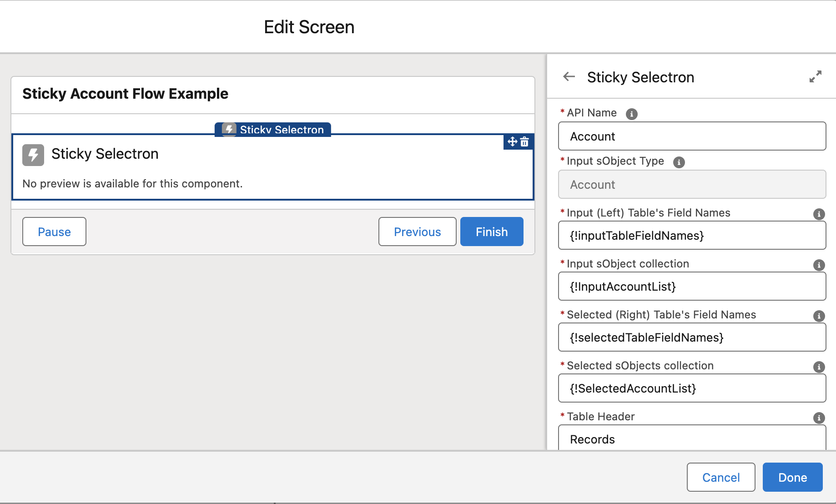
Task: Edit the Table Header Records field
Action: 692,438
